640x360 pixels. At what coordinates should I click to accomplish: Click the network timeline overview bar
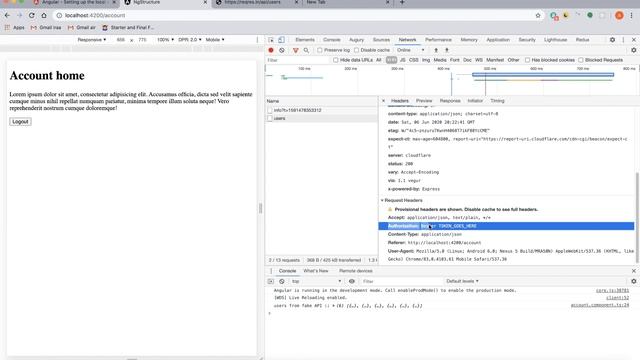pos(543,75)
